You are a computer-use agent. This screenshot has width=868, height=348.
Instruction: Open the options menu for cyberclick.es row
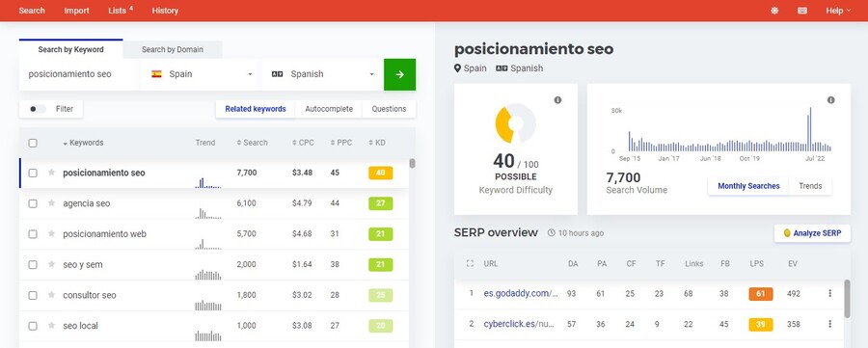[829, 324]
